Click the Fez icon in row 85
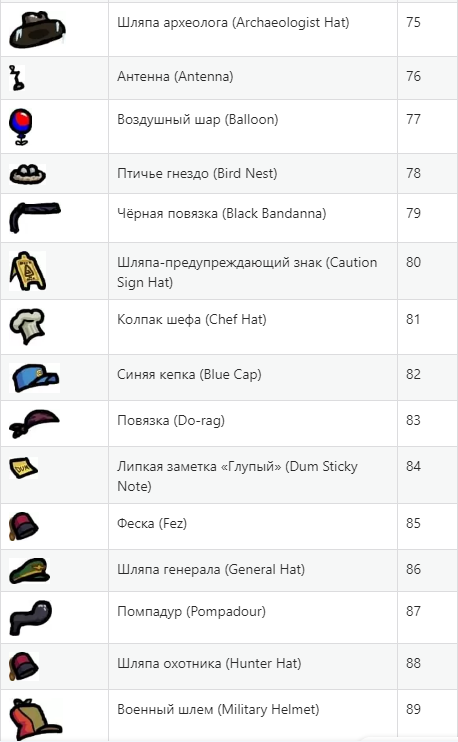458x742 pixels. (x=24, y=526)
